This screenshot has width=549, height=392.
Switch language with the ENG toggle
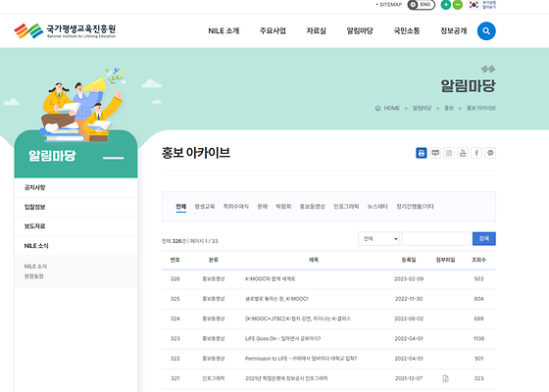tap(422, 5)
